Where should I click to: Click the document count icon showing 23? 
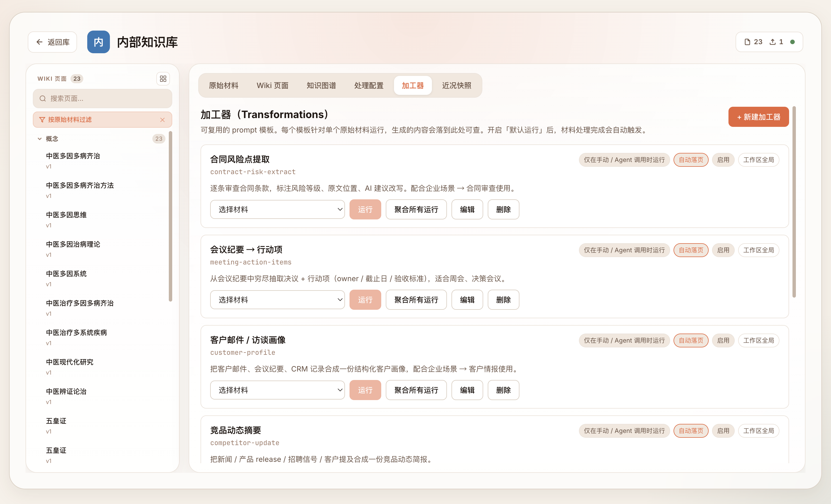[x=747, y=42]
